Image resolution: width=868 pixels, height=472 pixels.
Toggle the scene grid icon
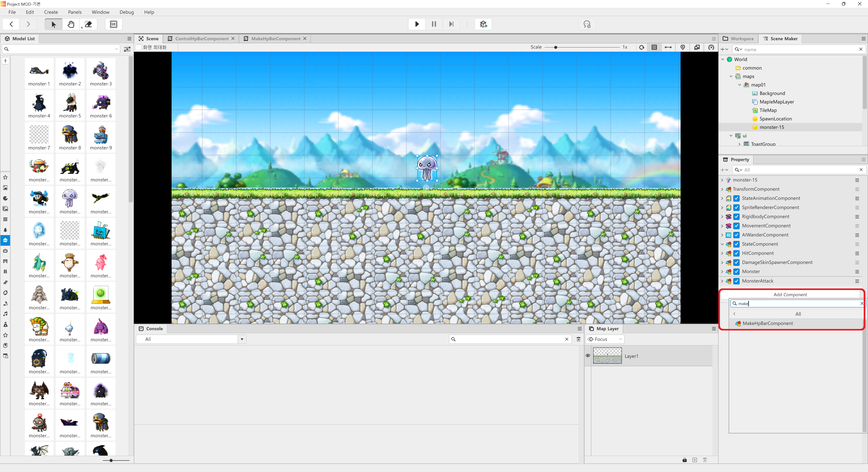click(654, 47)
